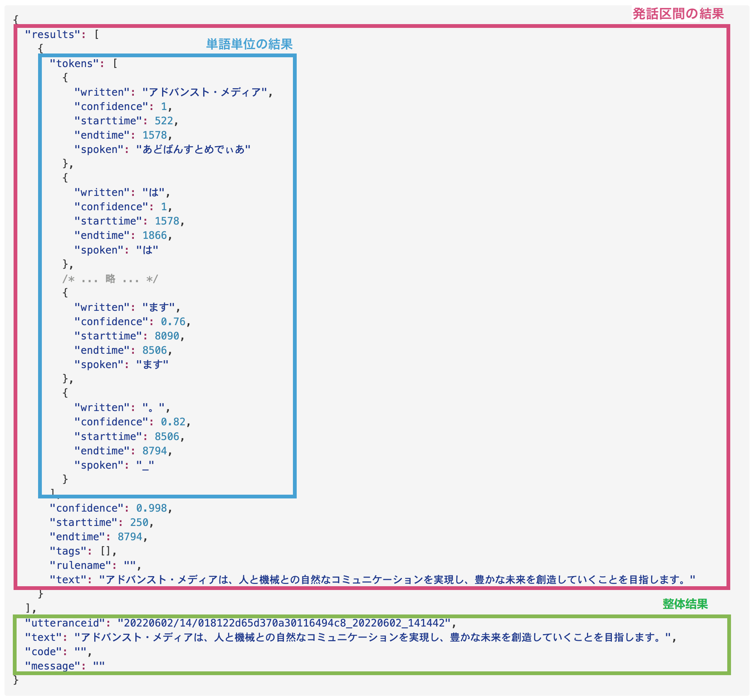Click the segment endtime 8794 below tokens

point(130,537)
